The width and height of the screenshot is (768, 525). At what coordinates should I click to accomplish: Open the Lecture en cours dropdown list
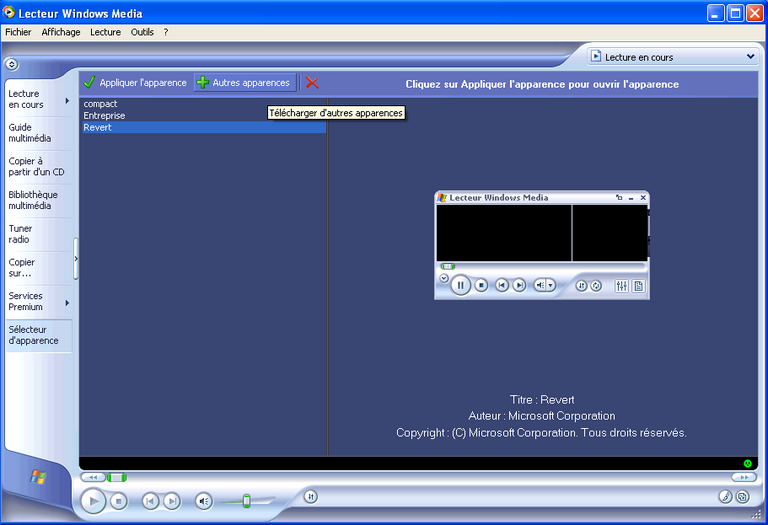(x=673, y=57)
